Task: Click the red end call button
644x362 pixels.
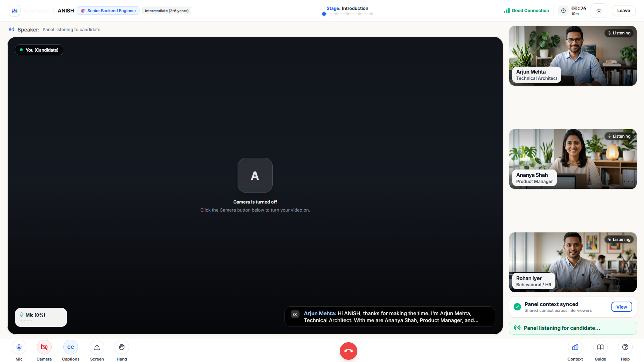Action: [349, 351]
